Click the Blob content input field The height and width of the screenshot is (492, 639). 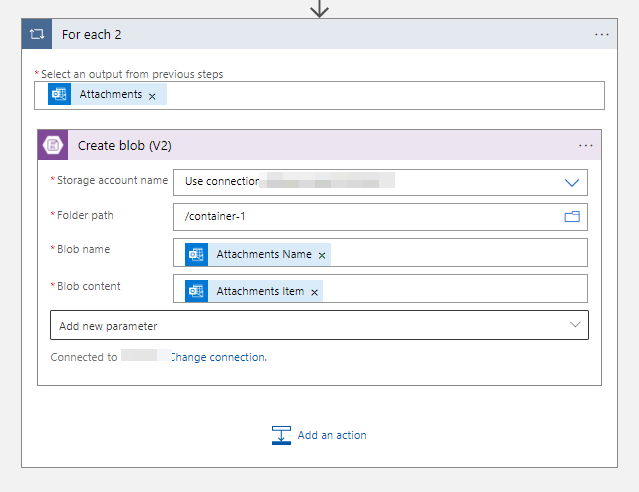[x=450, y=291]
